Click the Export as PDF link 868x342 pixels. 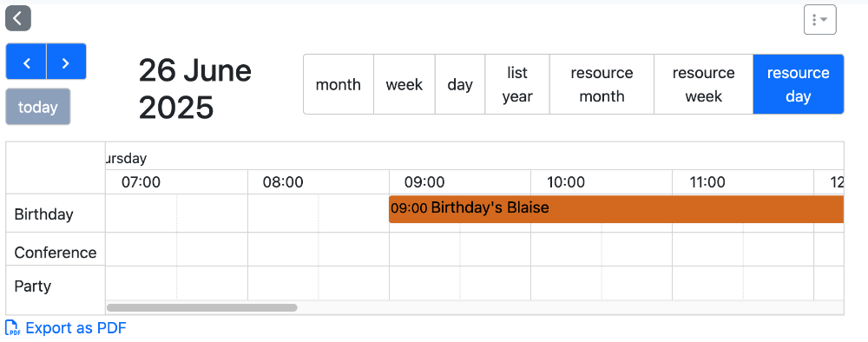tap(76, 327)
